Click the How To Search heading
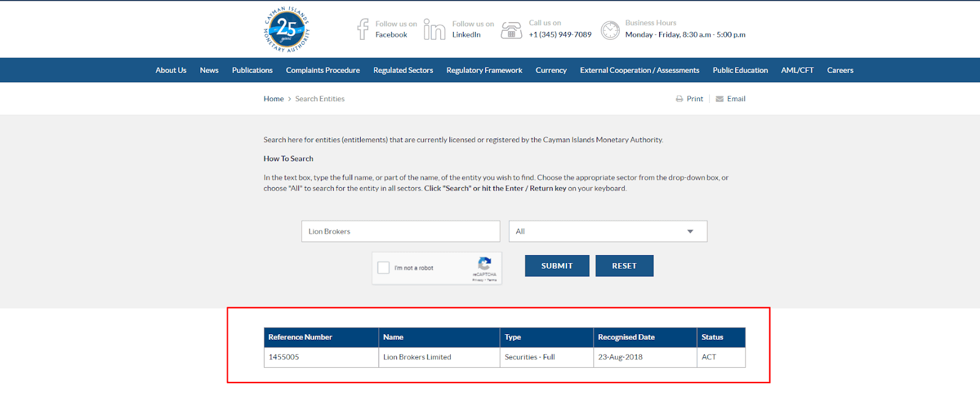This screenshot has height=420, width=980. [288, 159]
